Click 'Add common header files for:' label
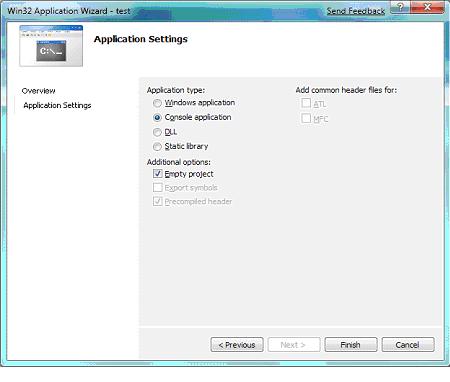 346,90
